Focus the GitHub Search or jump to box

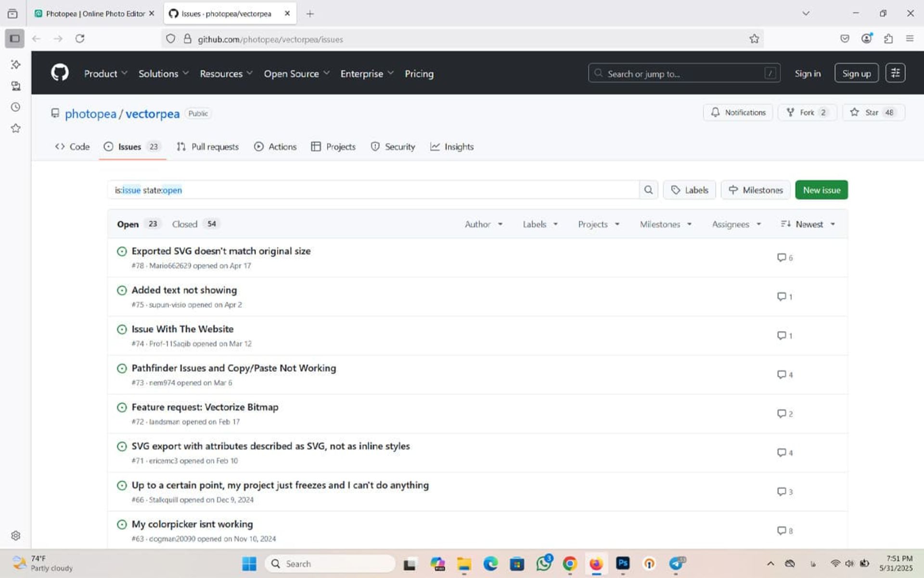click(684, 73)
